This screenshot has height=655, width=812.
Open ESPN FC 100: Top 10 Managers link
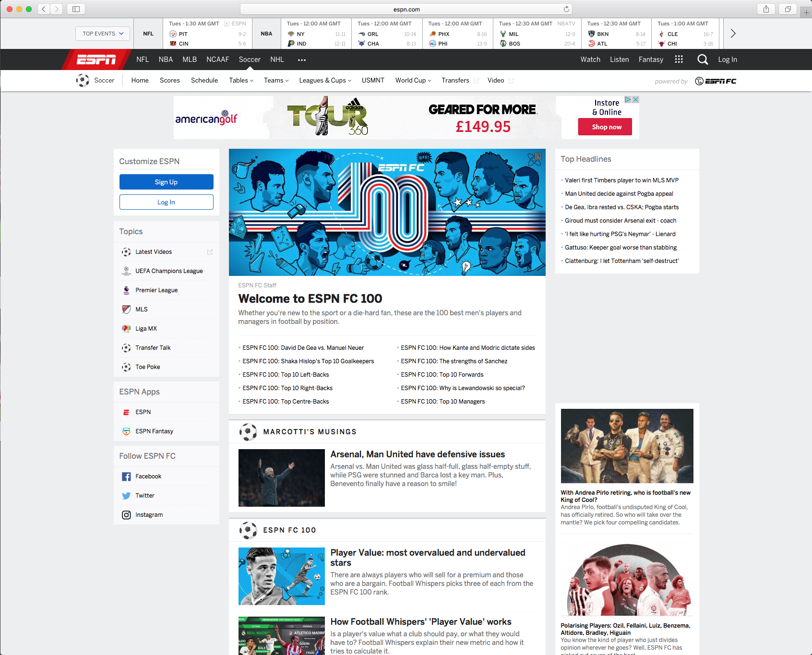443,402
